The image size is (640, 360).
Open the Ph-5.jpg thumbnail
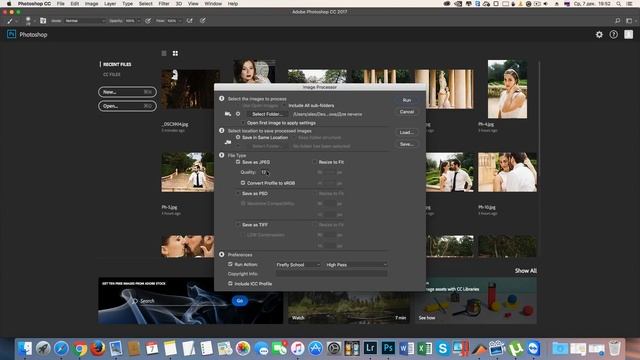pos(187,172)
